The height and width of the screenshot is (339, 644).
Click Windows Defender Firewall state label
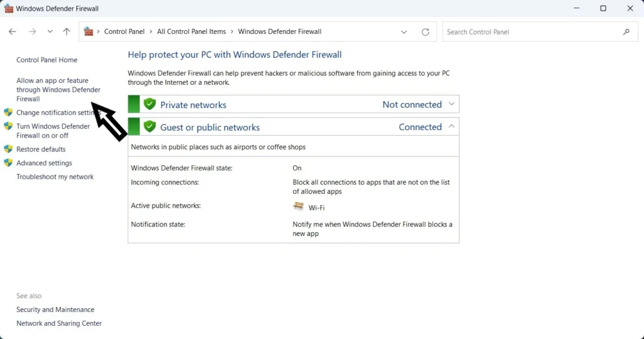pos(182,168)
